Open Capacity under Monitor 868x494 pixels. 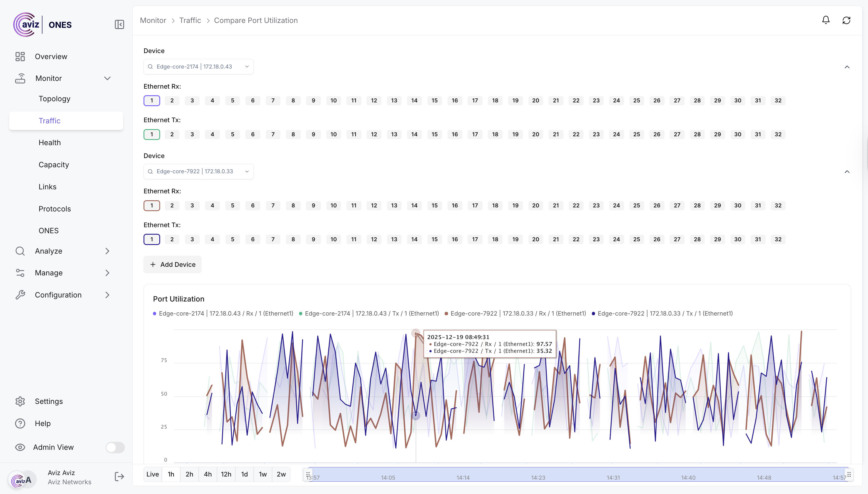pos(54,165)
